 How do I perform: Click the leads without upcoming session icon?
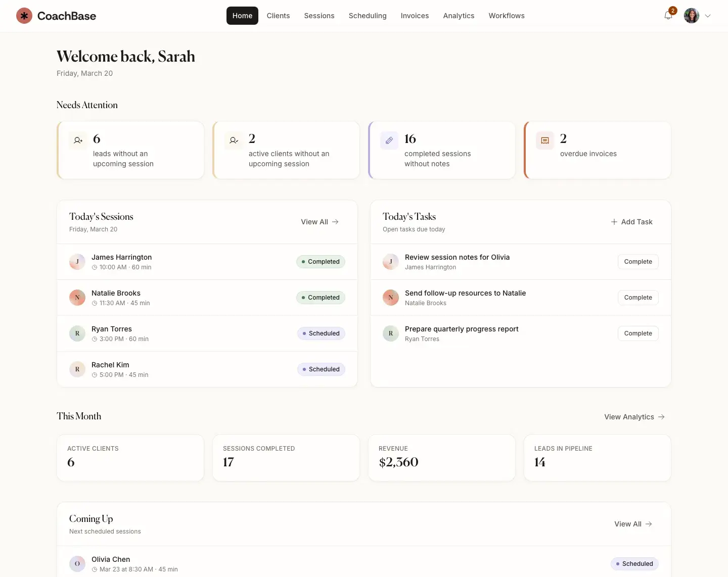click(x=78, y=140)
